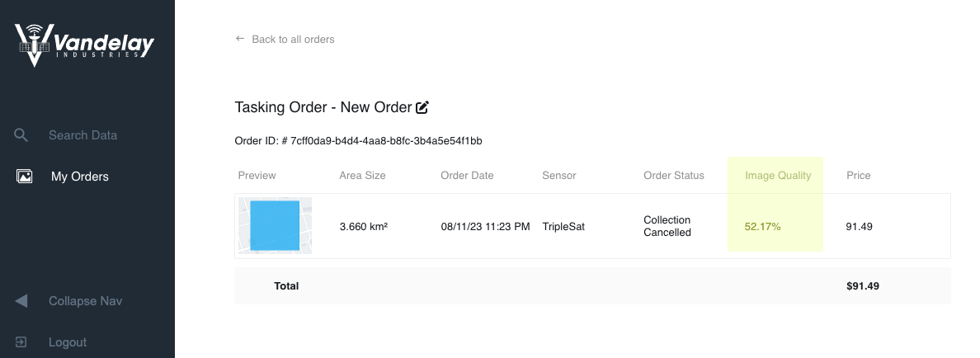
Task: Collapse the navigation sidebar
Action: click(x=86, y=301)
